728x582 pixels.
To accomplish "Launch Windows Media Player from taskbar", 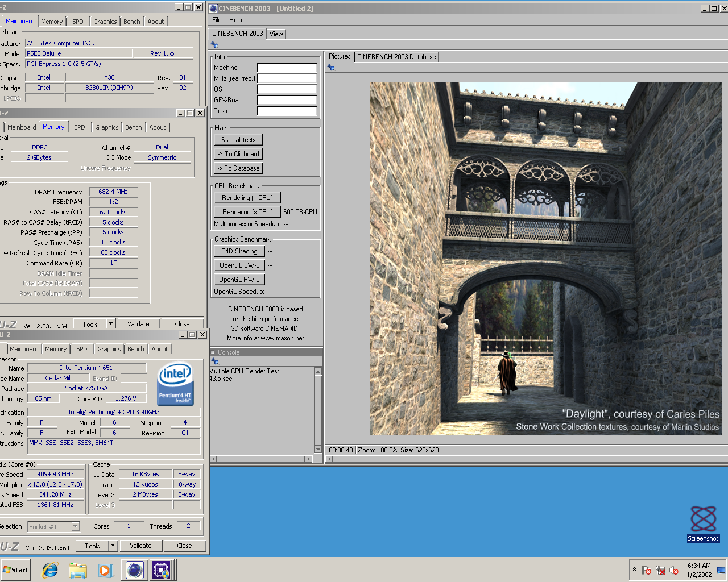I will (x=105, y=570).
